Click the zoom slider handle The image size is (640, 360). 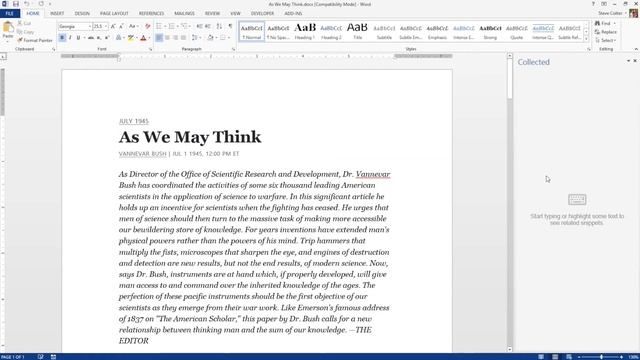[601, 357]
